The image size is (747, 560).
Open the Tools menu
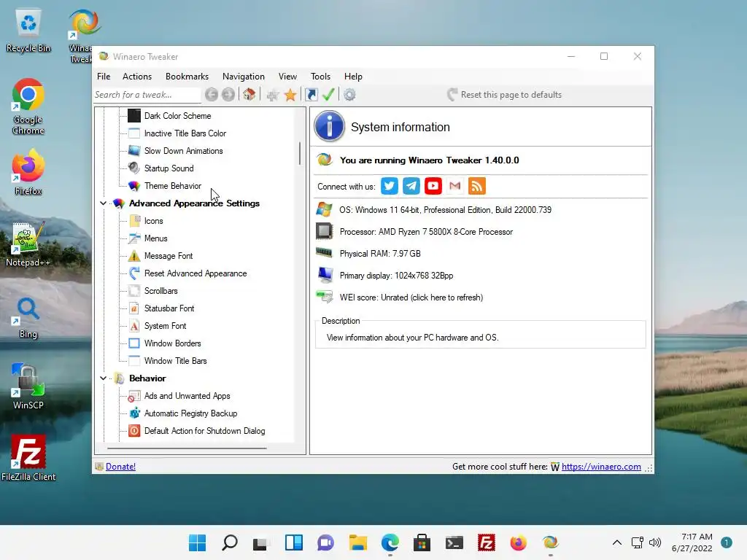click(320, 76)
